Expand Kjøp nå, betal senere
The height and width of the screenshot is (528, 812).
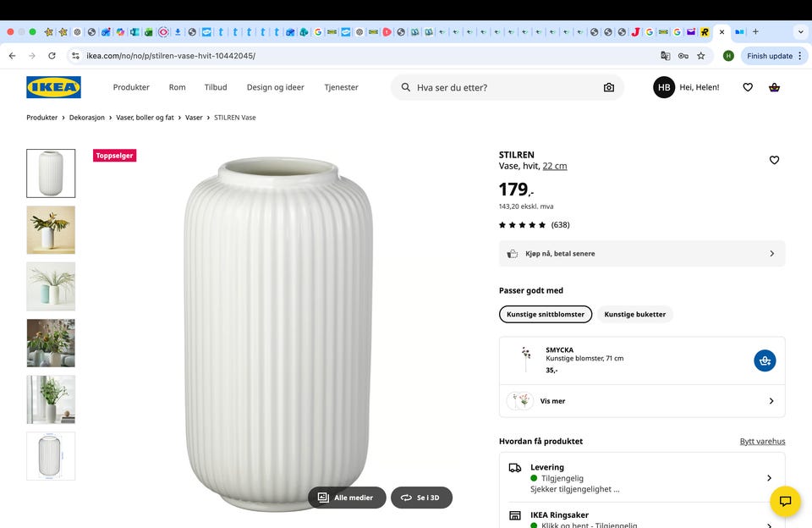click(642, 253)
